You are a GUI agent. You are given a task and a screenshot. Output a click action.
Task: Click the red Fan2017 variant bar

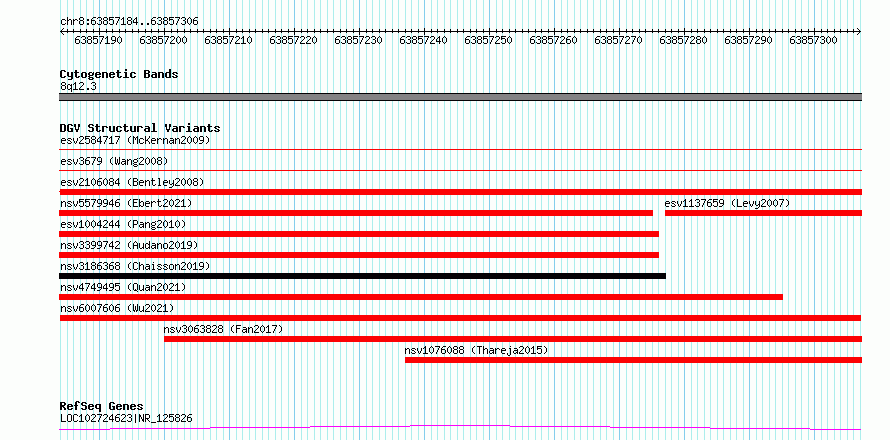[513, 339]
